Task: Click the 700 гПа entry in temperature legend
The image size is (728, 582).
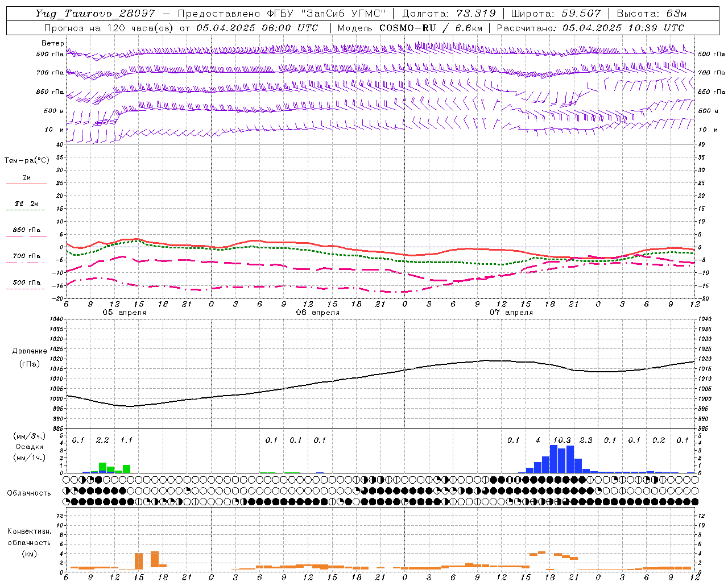Action: click(x=27, y=256)
